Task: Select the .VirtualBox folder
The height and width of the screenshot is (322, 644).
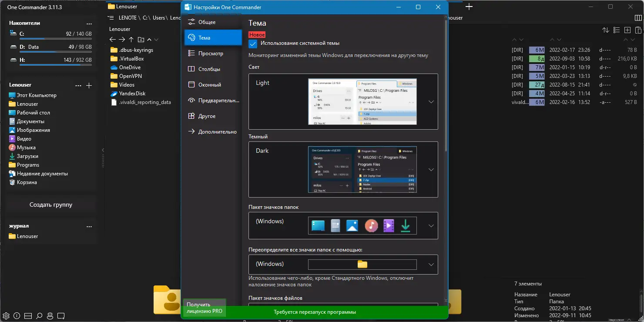Action: pyautogui.click(x=127, y=59)
